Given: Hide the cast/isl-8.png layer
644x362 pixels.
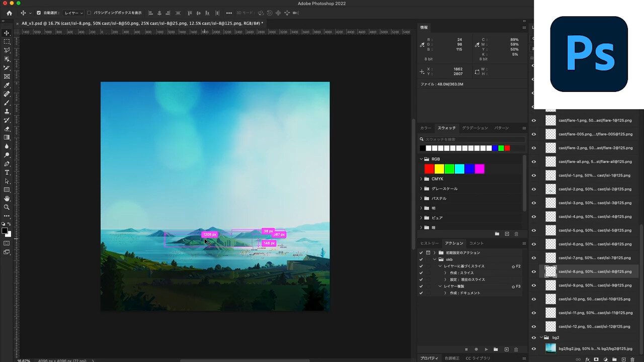Looking at the screenshot, I should click(534, 271).
